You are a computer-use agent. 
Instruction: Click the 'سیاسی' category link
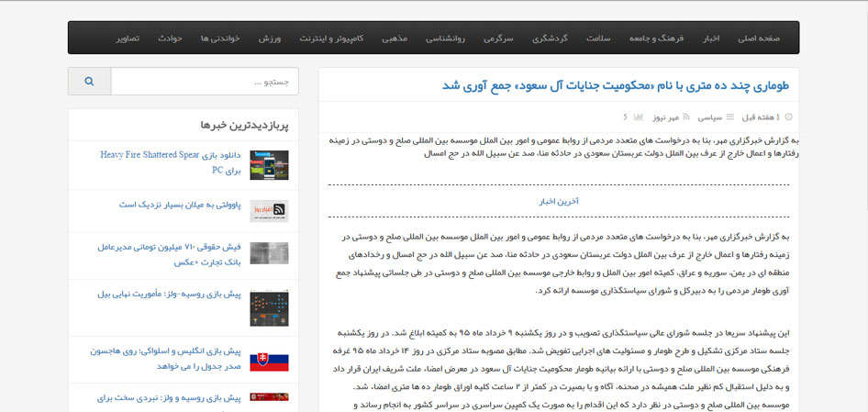[710, 117]
